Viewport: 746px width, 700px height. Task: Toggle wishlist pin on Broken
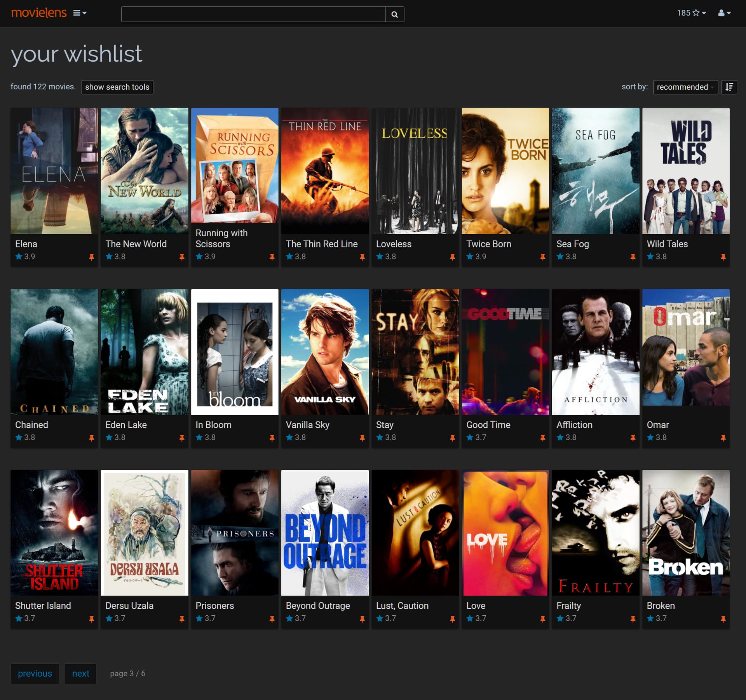pos(723,619)
